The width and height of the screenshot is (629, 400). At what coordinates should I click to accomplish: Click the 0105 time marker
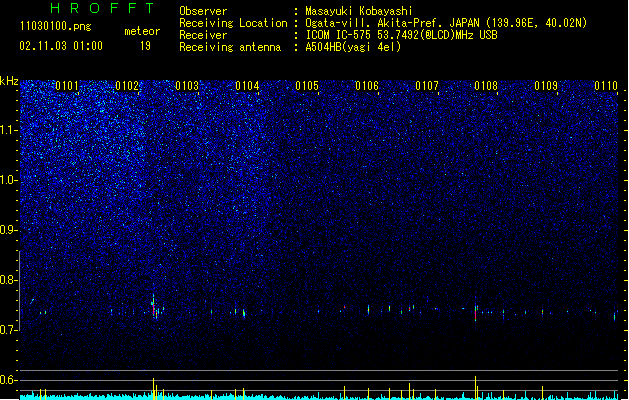[x=307, y=86]
